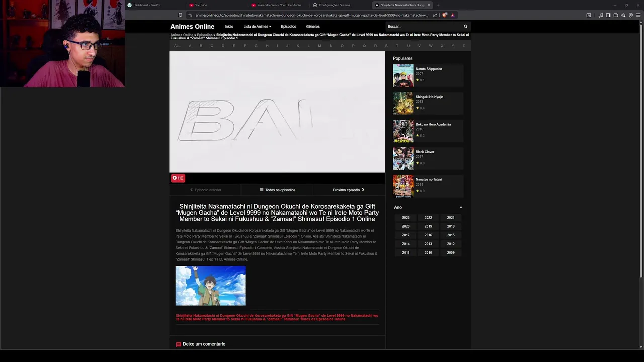
Task: Click the Episodio anterior button
Action: 205,190
